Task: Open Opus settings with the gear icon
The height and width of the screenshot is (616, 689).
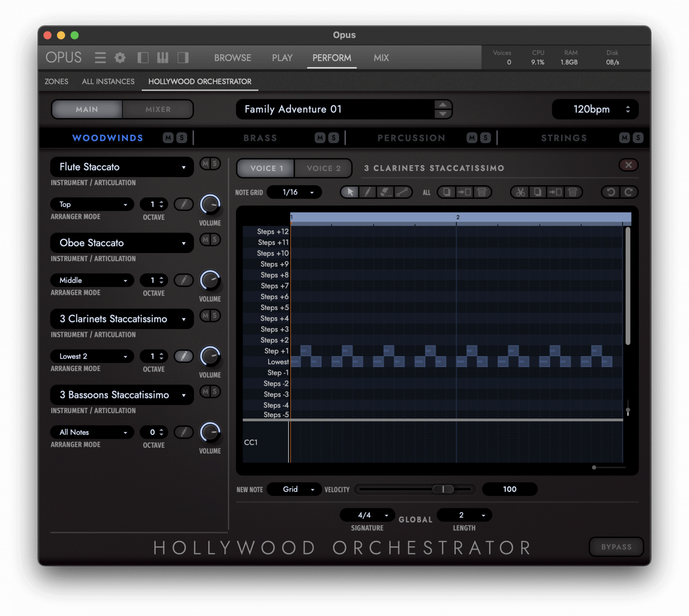Action: point(119,57)
